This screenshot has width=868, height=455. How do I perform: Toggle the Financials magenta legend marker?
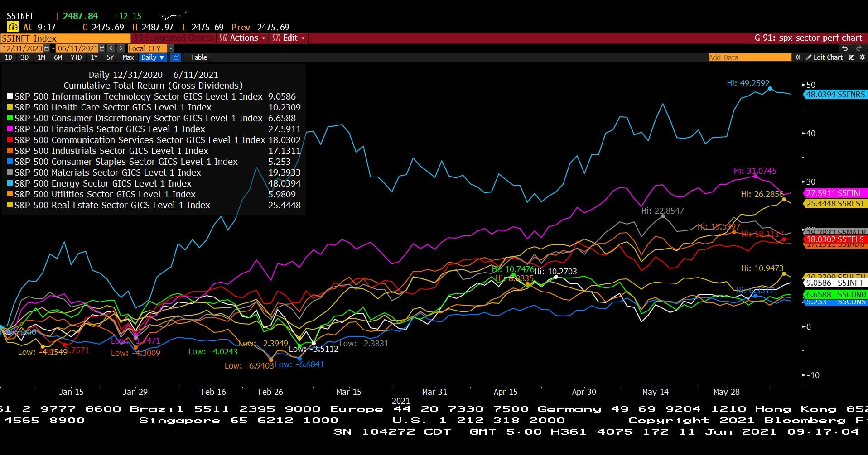pos(10,129)
